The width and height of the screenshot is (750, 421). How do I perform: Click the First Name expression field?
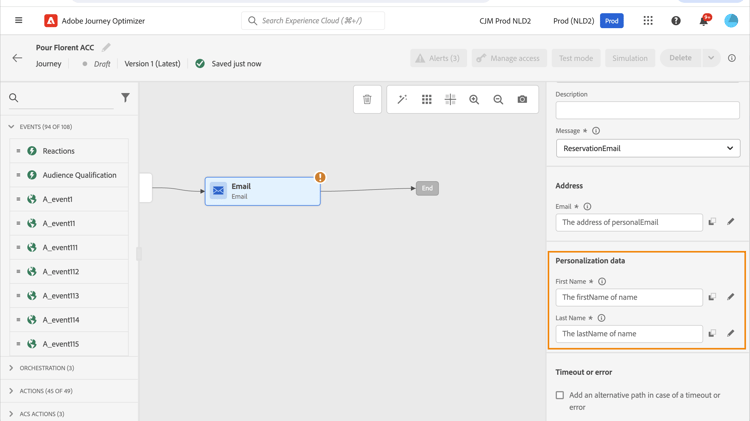(x=629, y=297)
